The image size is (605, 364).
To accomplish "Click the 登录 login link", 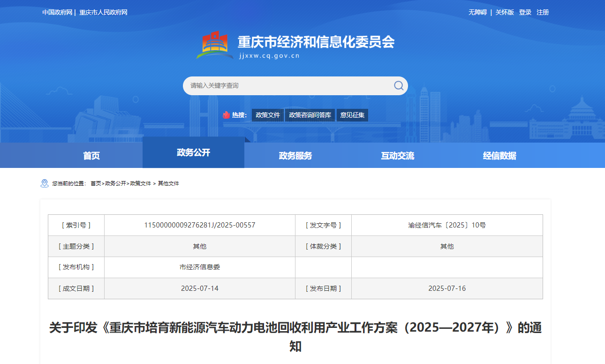I will (x=525, y=12).
